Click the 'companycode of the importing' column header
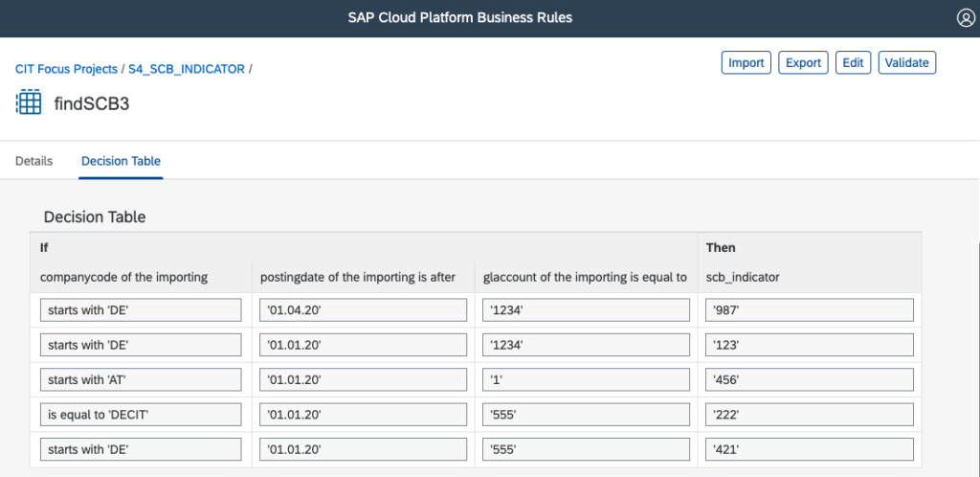The width and height of the screenshot is (980, 477). [x=123, y=278]
